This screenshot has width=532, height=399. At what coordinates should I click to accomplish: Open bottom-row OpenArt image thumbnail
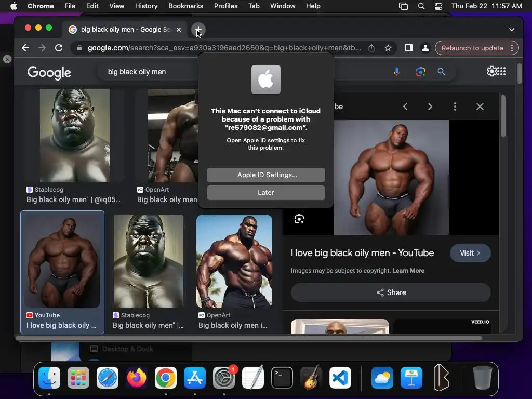pyautogui.click(x=234, y=261)
